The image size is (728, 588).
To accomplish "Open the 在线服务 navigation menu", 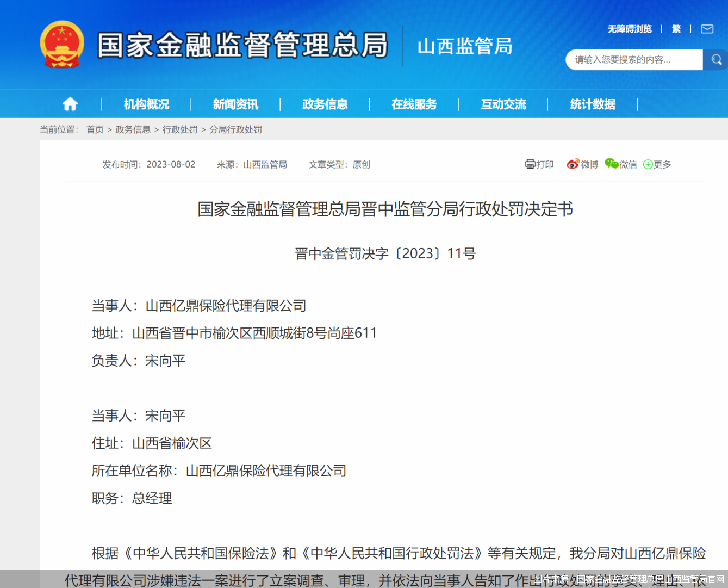I will (414, 104).
